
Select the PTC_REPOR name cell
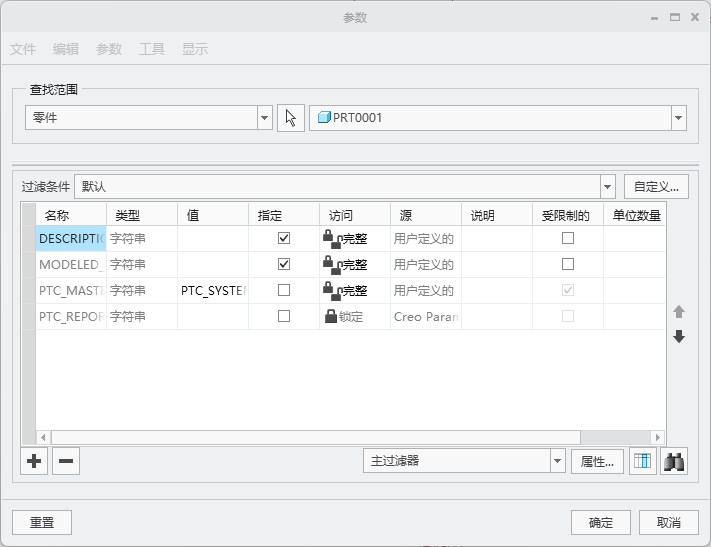71,316
